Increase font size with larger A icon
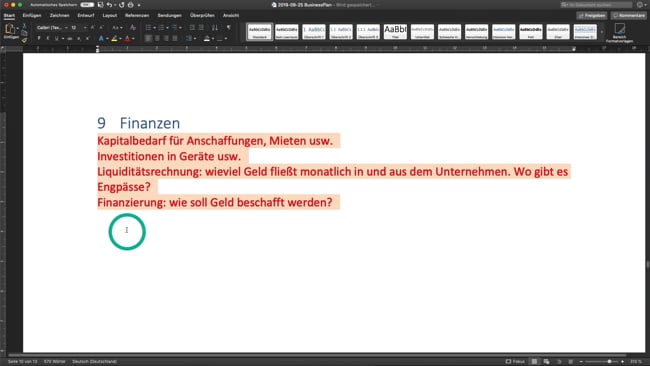The image size is (650, 366). tap(92, 27)
